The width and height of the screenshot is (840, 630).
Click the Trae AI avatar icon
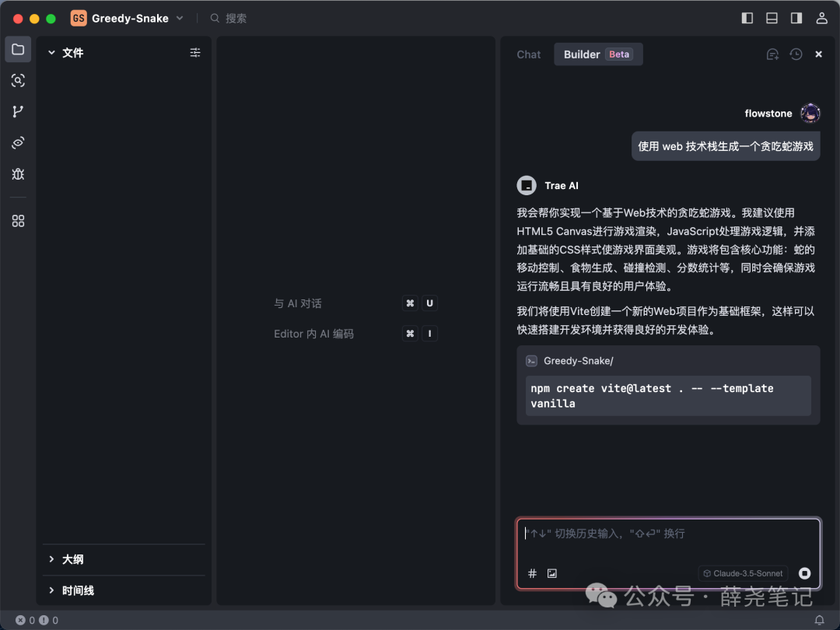[x=527, y=185]
